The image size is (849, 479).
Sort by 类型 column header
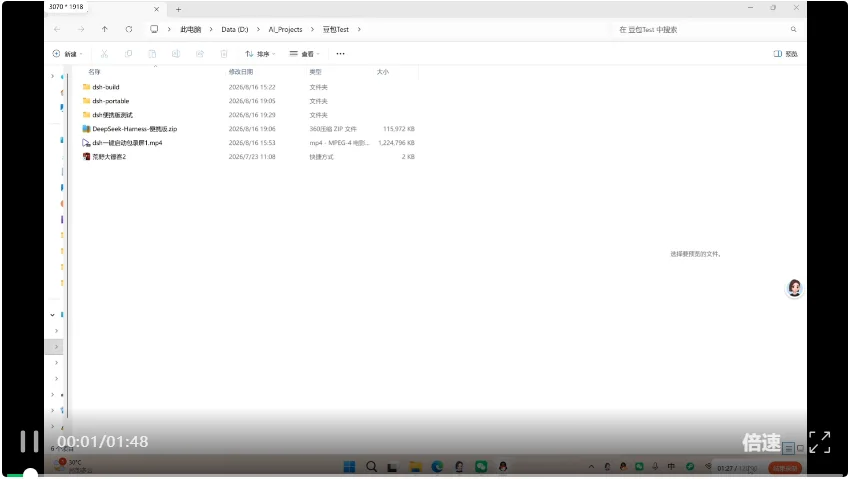(x=315, y=71)
